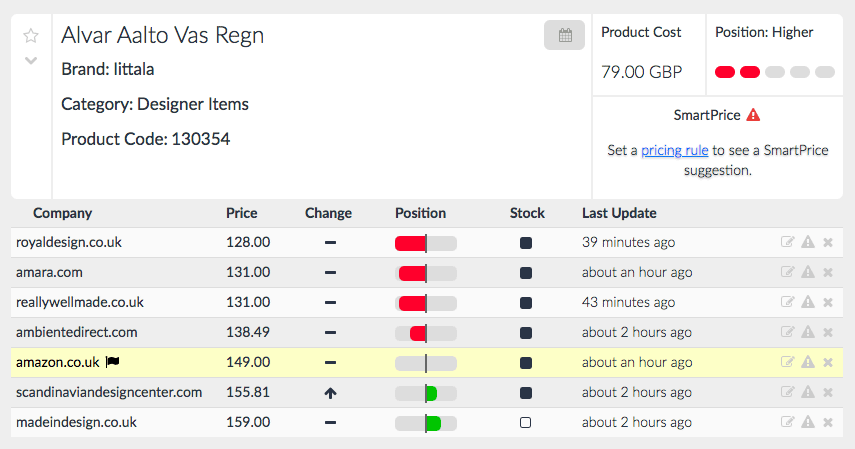The width and height of the screenshot is (855, 449).
Task: Toggle stock indicator for royaldesign.co.uk
Action: (526, 242)
